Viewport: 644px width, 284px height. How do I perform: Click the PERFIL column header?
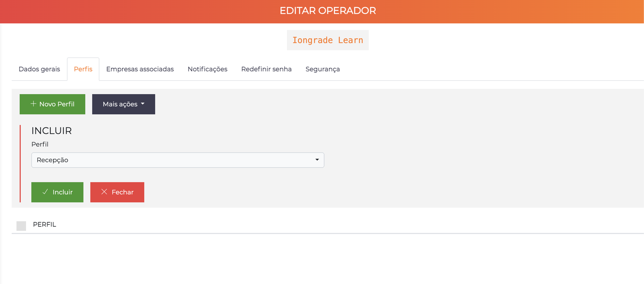coord(44,224)
